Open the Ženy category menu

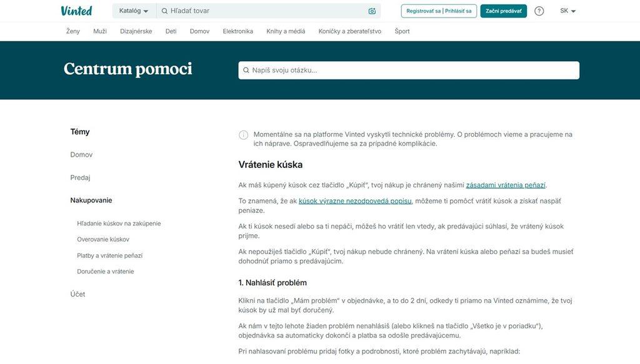pyautogui.click(x=73, y=31)
